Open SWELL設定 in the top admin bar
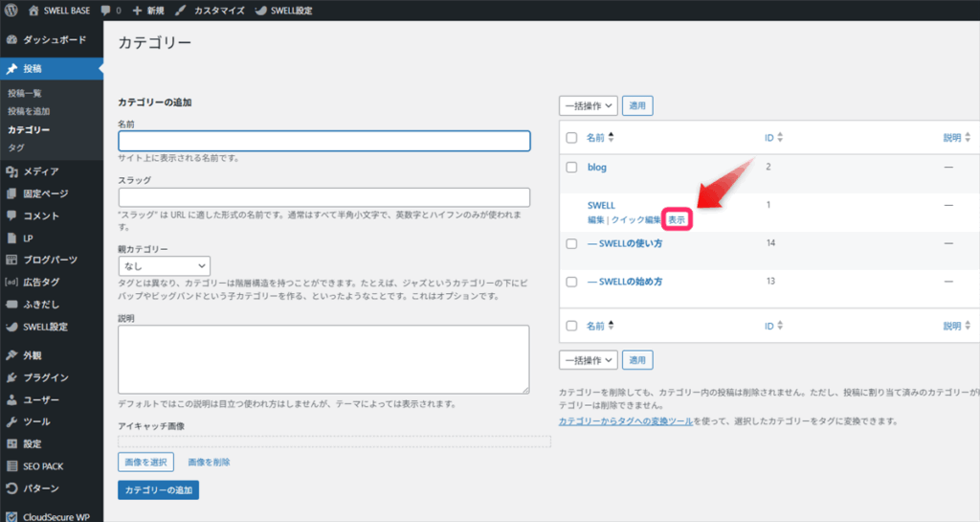 pyautogui.click(x=284, y=11)
